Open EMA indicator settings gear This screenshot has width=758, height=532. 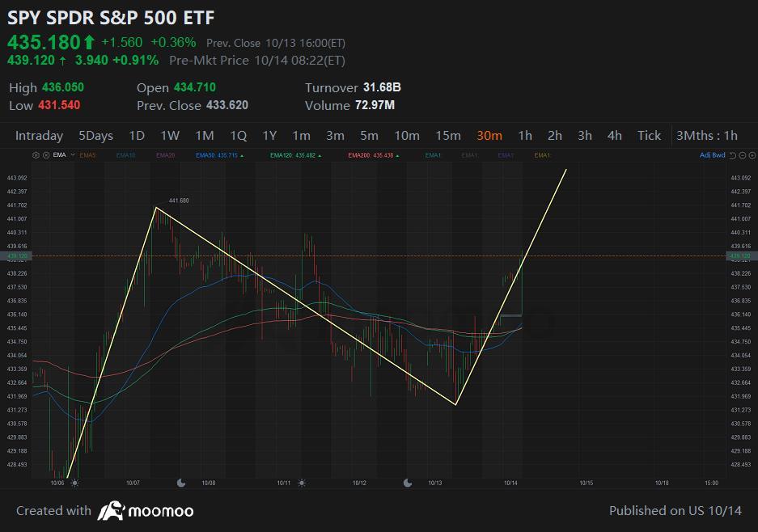(x=36, y=155)
